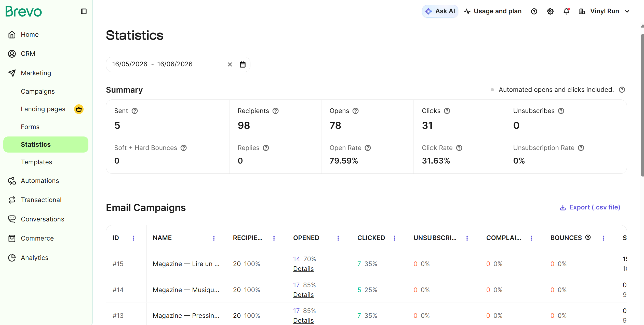This screenshot has height=325, width=644.
Task: Show info tooltip for Open Rate
Action: pyautogui.click(x=368, y=148)
